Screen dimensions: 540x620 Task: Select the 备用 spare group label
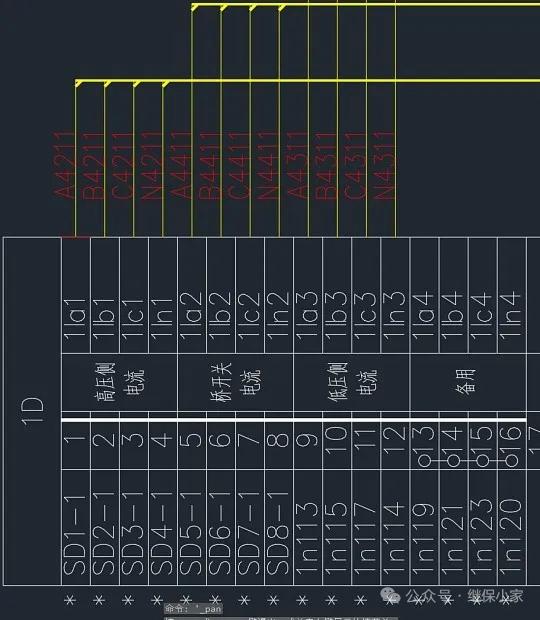466,381
